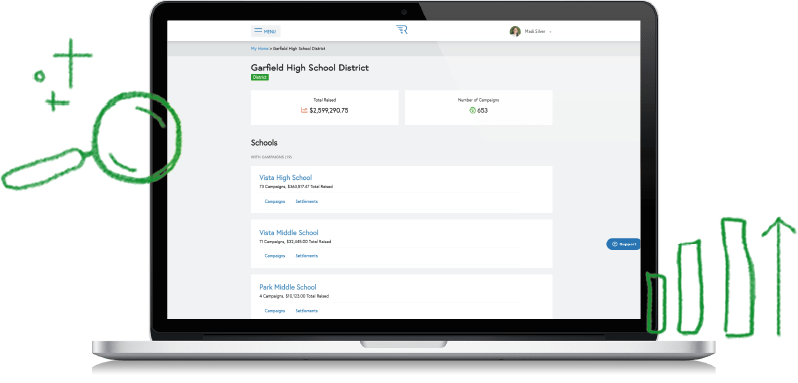The image size is (798, 383).
Task: Click the $2,599,290.75 total raised value
Action: coord(329,110)
